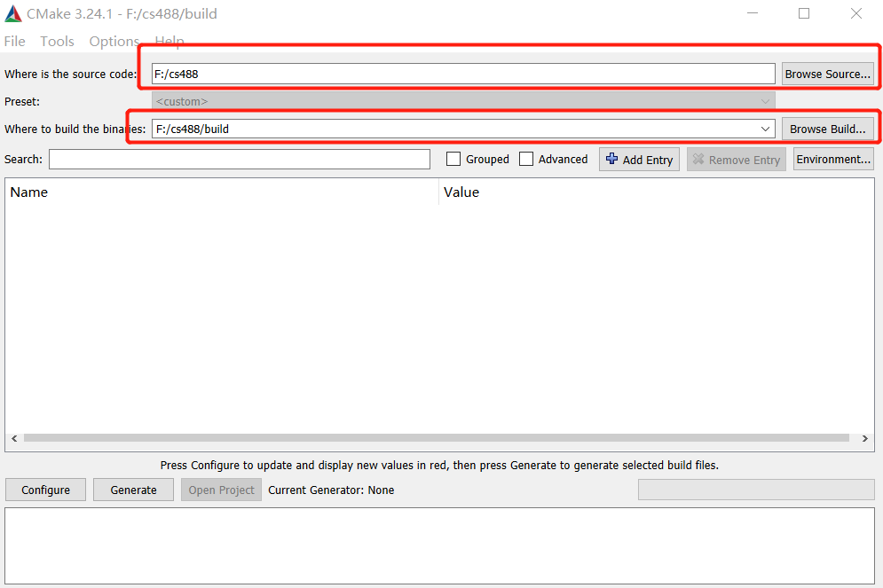Screen dimensions: 883x588
Task: Click the 'Current Generator: None' status text
Action: [x=331, y=490]
